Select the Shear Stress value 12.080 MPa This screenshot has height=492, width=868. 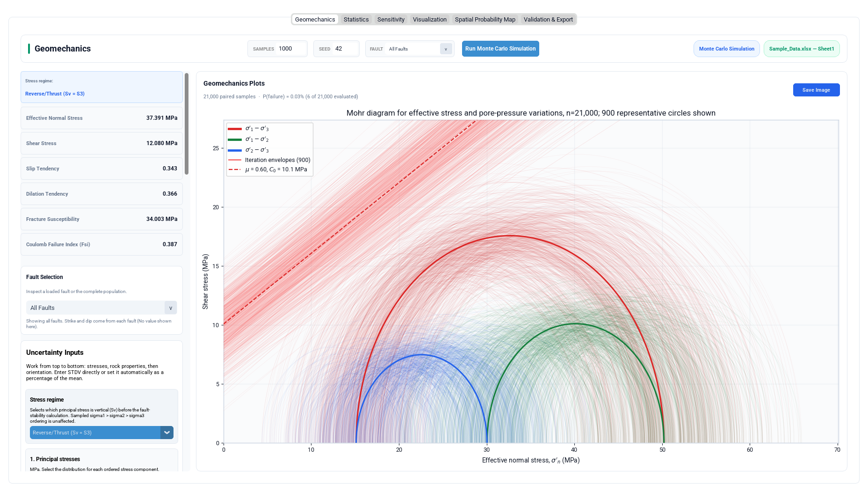[162, 143]
